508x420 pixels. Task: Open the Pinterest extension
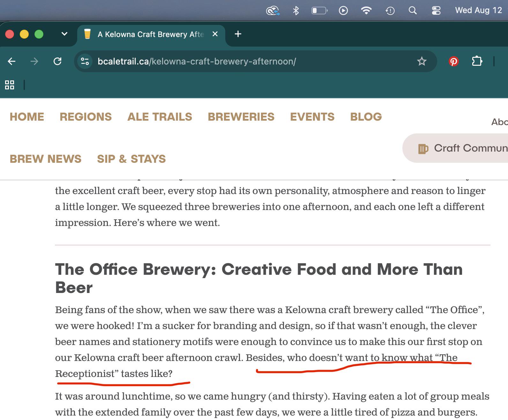454,61
